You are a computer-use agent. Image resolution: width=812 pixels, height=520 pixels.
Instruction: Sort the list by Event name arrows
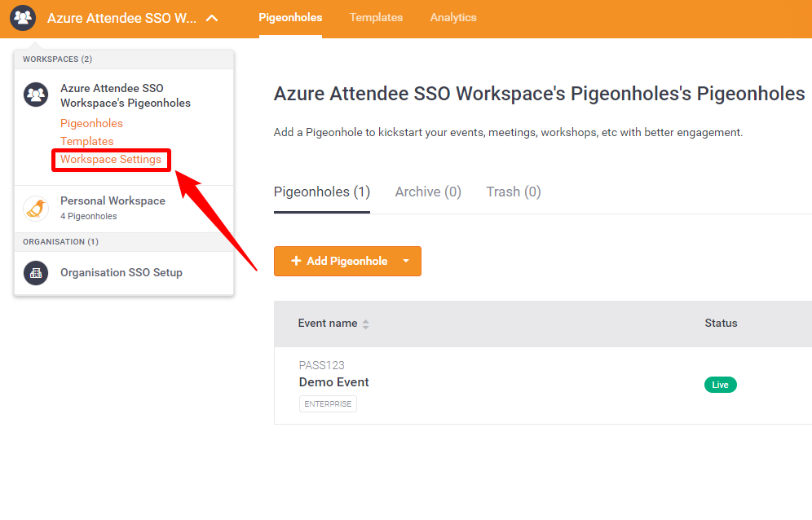pos(365,324)
